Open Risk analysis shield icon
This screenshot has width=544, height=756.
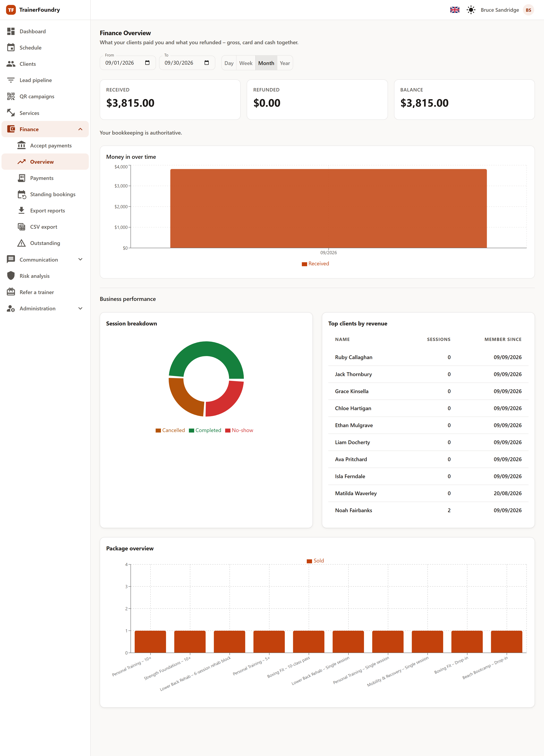(x=11, y=276)
